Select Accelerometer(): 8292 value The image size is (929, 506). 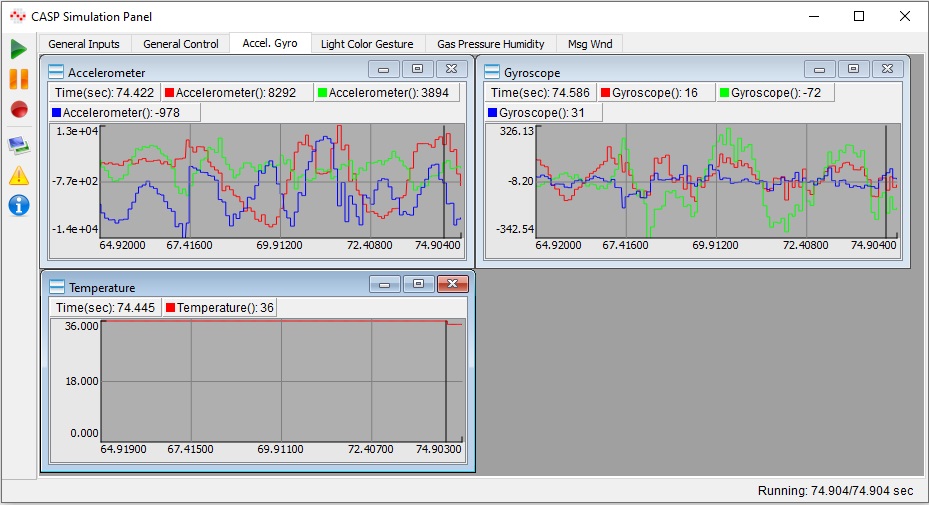pos(236,92)
